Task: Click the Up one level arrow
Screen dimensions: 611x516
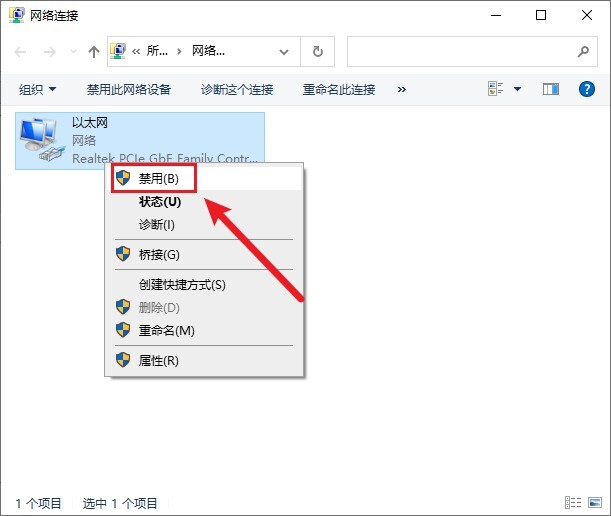Action: pos(94,52)
